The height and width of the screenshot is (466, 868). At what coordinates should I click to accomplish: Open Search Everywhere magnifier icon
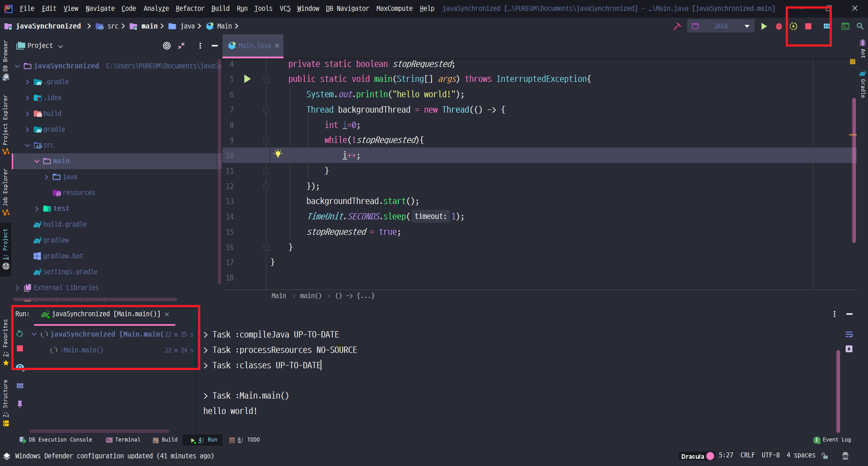point(860,26)
